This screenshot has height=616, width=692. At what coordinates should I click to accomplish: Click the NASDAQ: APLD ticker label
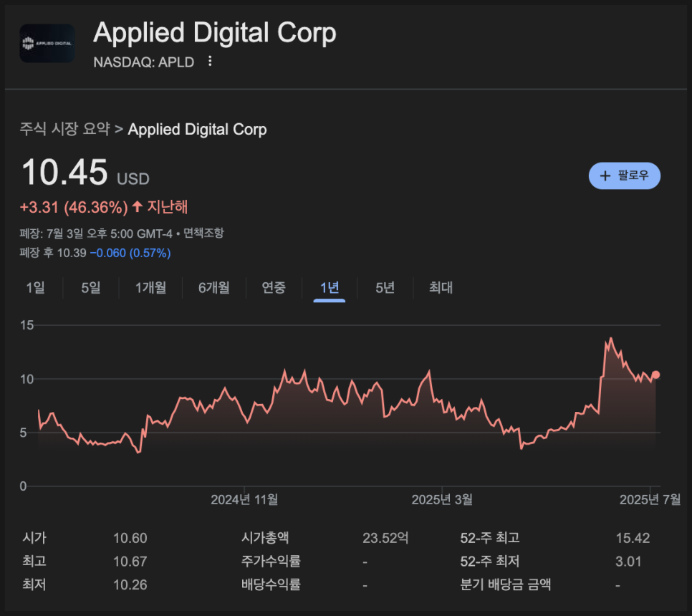point(143,62)
